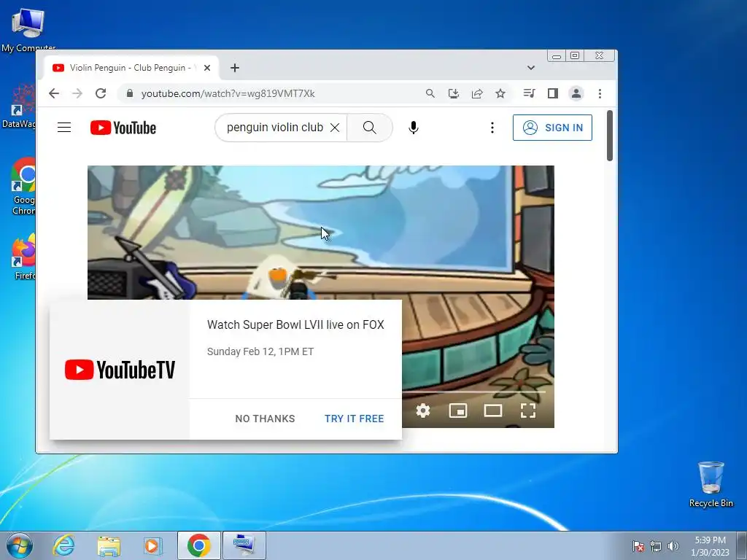Enter full screen video mode
The height and width of the screenshot is (560, 747).
tap(528, 411)
